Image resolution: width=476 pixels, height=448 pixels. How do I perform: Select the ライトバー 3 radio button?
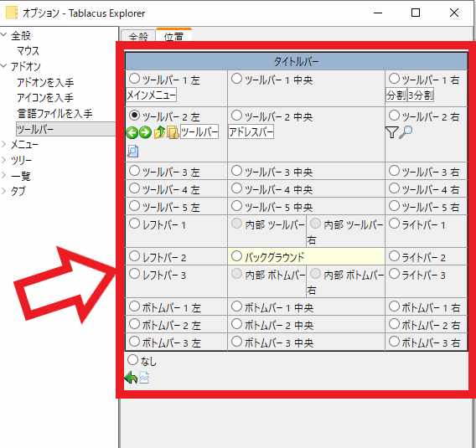394,274
